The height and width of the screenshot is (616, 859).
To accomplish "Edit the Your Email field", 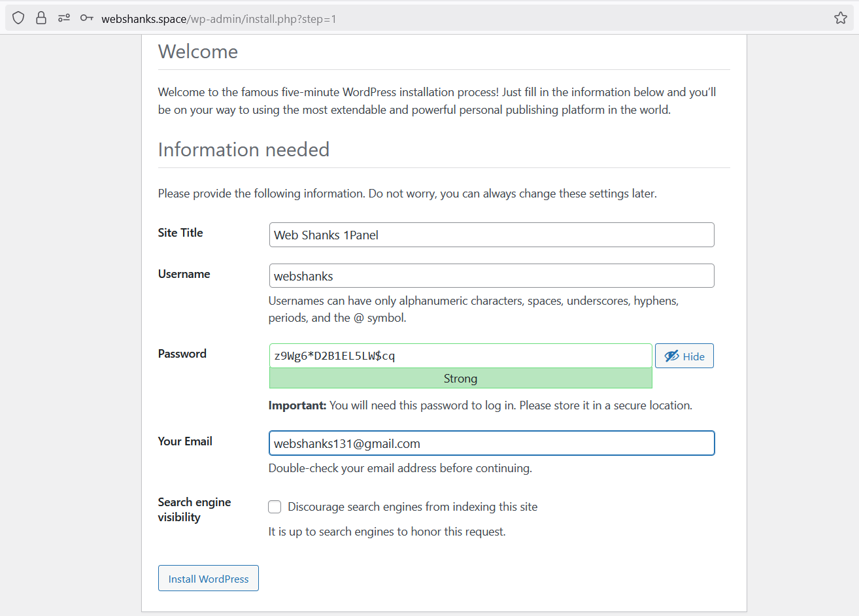I will click(492, 443).
